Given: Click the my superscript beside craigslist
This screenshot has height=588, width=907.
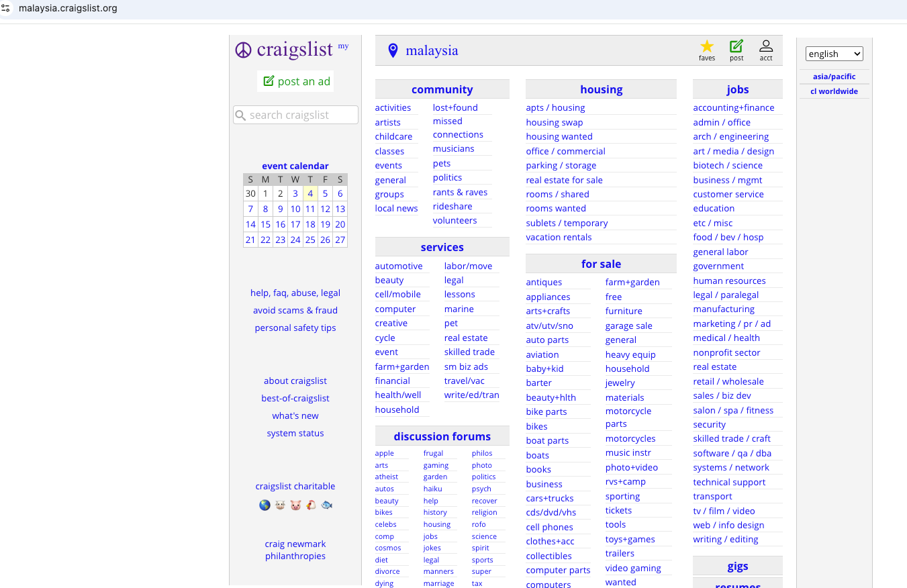Looking at the screenshot, I should pos(343,46).
